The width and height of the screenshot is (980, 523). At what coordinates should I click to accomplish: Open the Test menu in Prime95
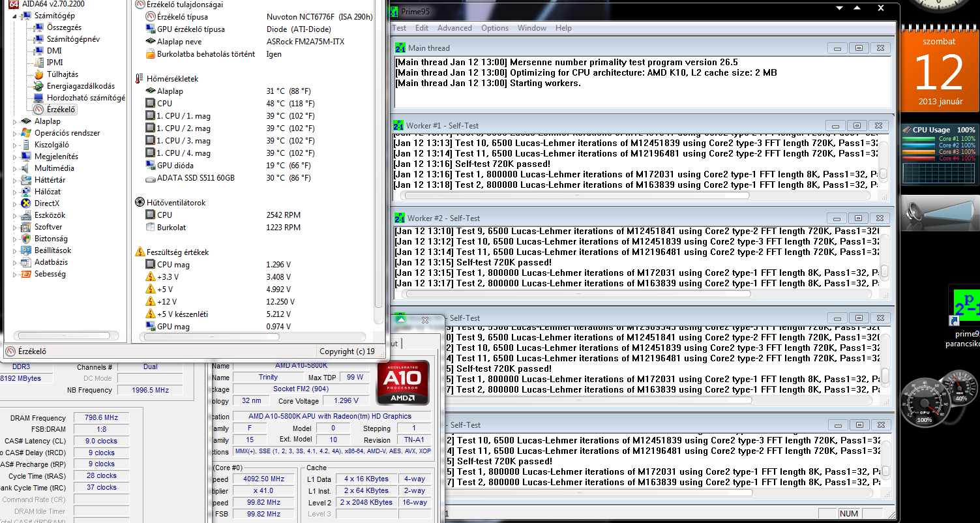click(399, 28)
